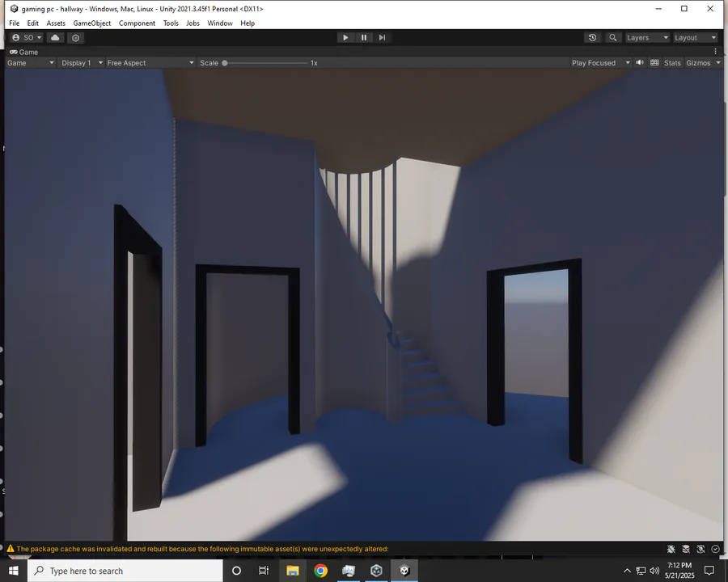Open the Assets menu
728x582 pixels.
(56, 23)
